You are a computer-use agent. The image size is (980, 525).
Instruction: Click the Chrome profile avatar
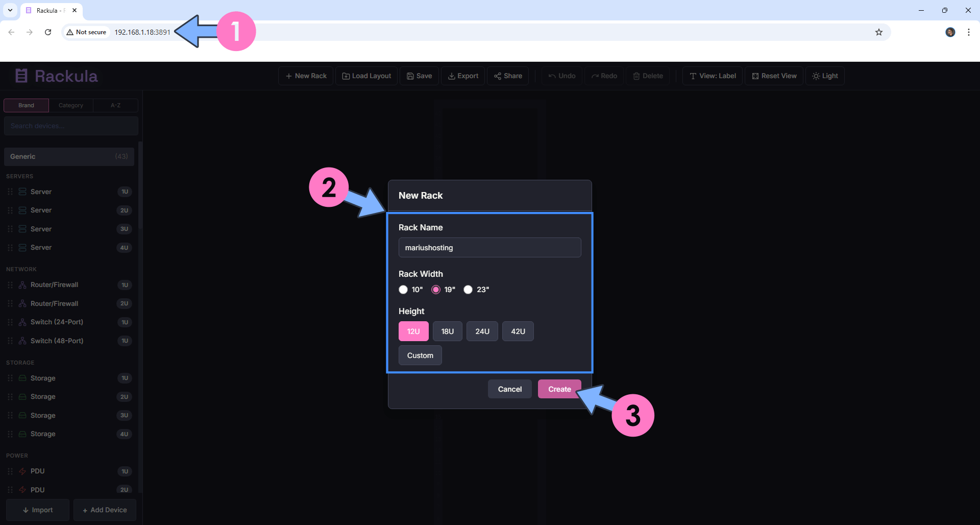[950, 32]
